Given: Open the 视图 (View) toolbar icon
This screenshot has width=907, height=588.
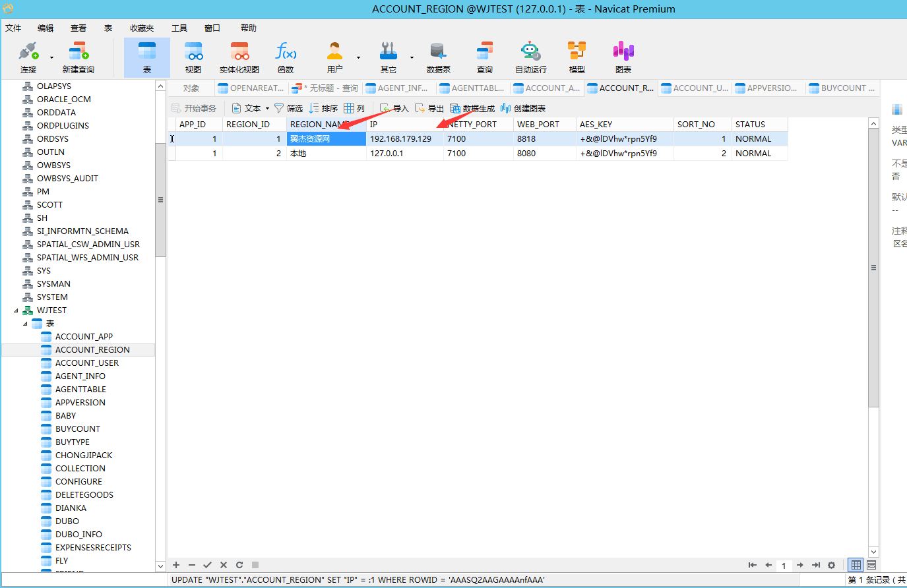Looking at the screenshot, I should point(193,57).
